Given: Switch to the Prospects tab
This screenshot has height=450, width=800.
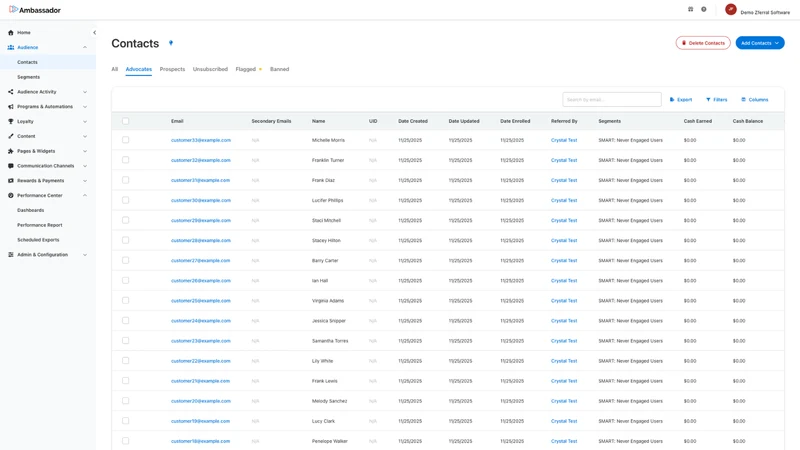Looking at the screenshot, I should pyautogui.click(x=172, y=69).
